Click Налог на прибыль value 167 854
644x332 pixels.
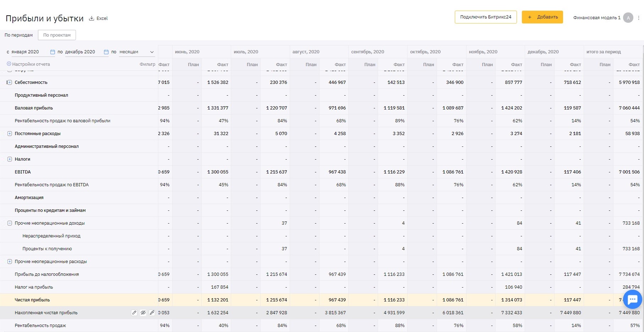tap(219, 287)
